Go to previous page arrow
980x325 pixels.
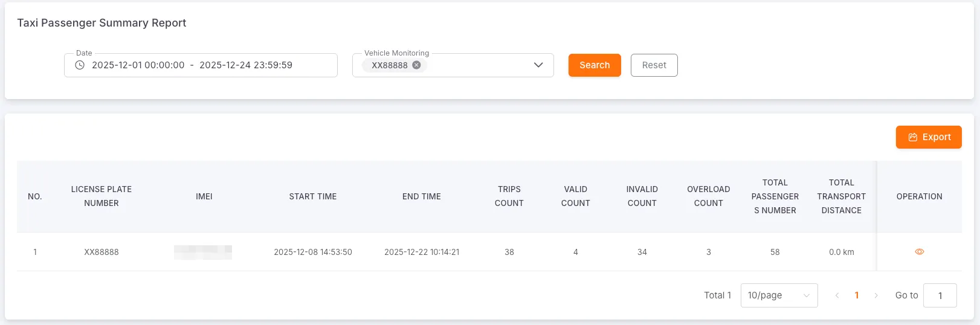pyautogui.click(x=837, y=295)
